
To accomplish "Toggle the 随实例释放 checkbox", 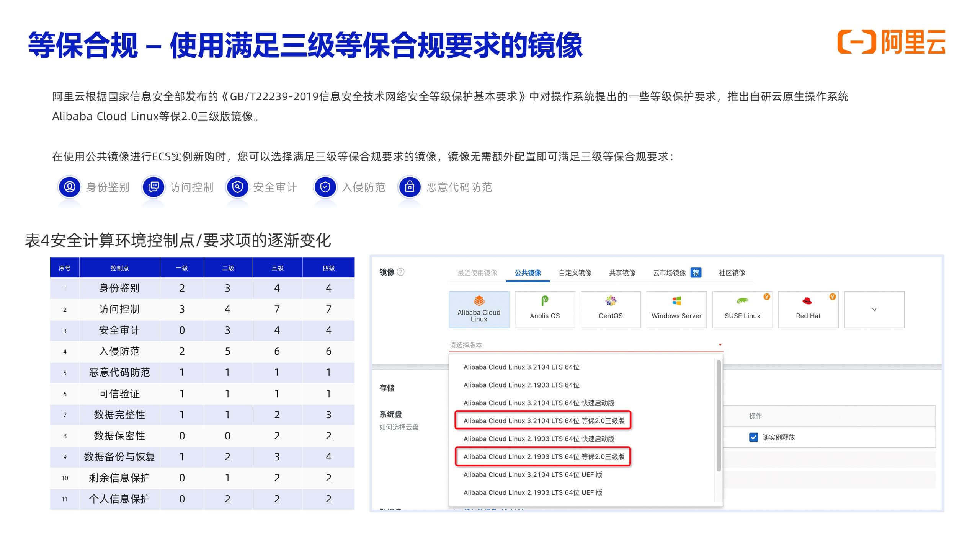I will coord(753,437).
